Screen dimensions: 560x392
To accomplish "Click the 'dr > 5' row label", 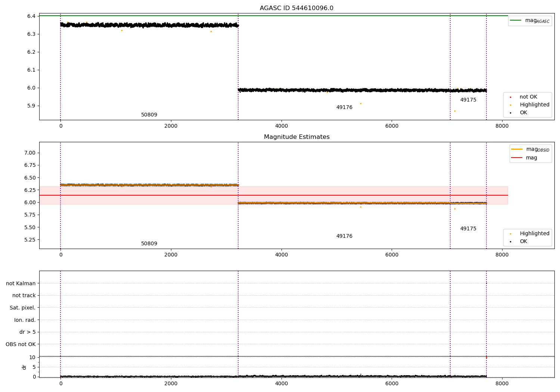I will (27, 332).
